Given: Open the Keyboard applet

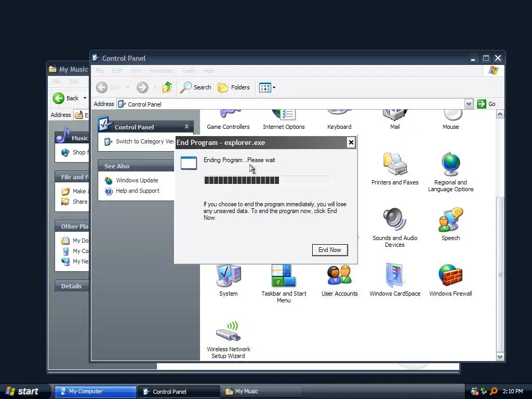Looking at the screenshot, I should (x=339, y=120).
